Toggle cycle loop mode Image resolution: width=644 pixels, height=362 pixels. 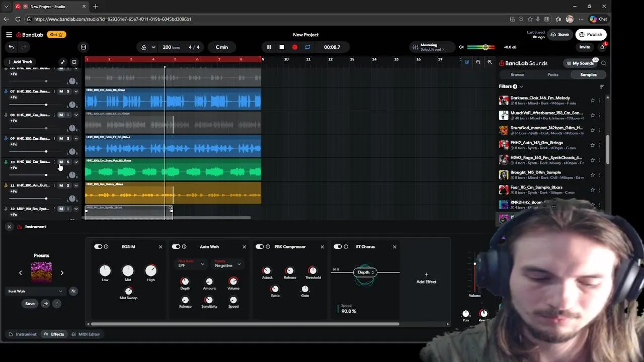click(307, 47)
